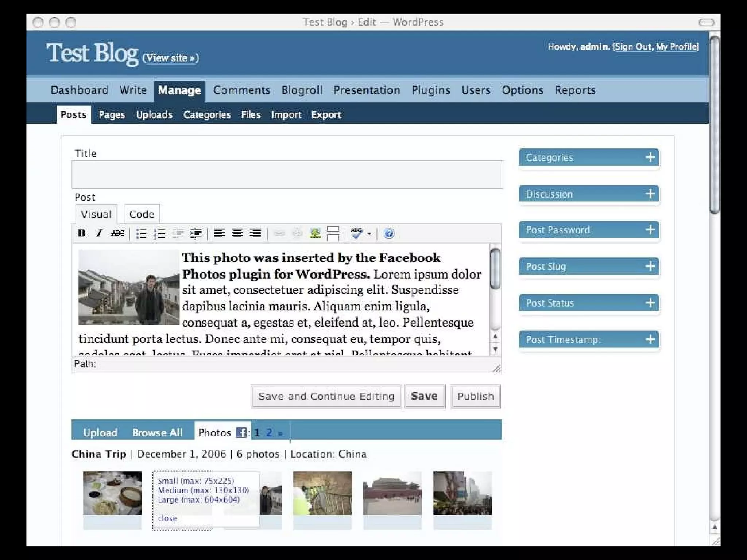Click the post editor vertical scrollbar thumb
This screenshot has height=560, width=747.
(495, 269)
